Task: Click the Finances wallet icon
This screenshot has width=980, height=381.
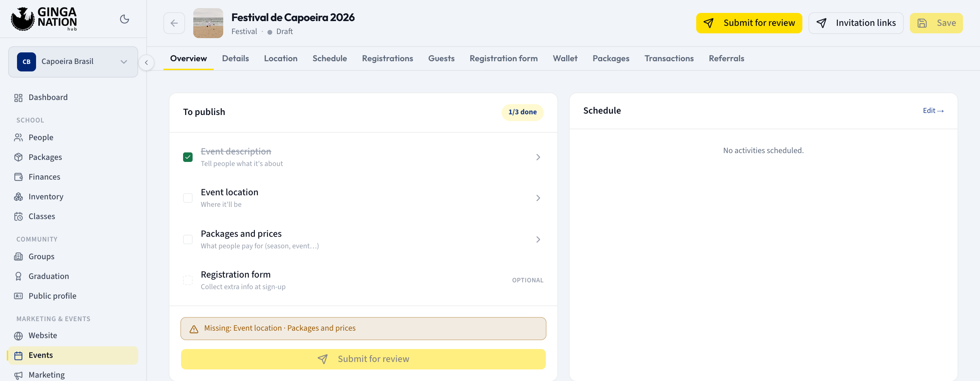Action: coord(18,177)
